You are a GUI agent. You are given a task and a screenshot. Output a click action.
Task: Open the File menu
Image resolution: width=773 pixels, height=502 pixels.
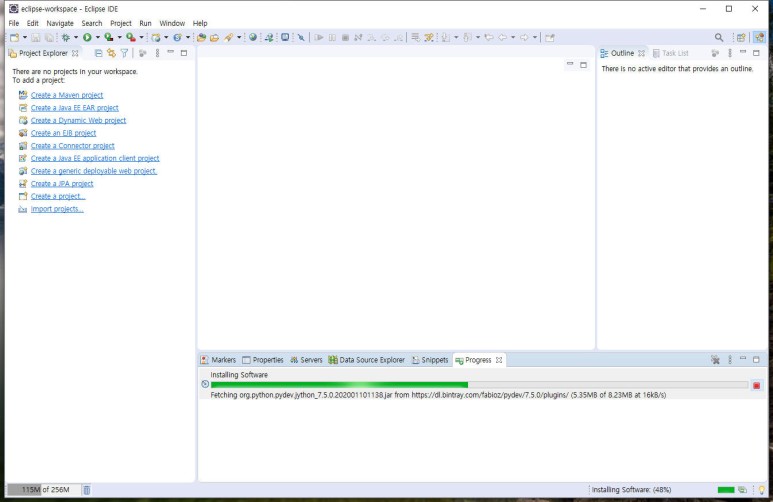[14, 23]
